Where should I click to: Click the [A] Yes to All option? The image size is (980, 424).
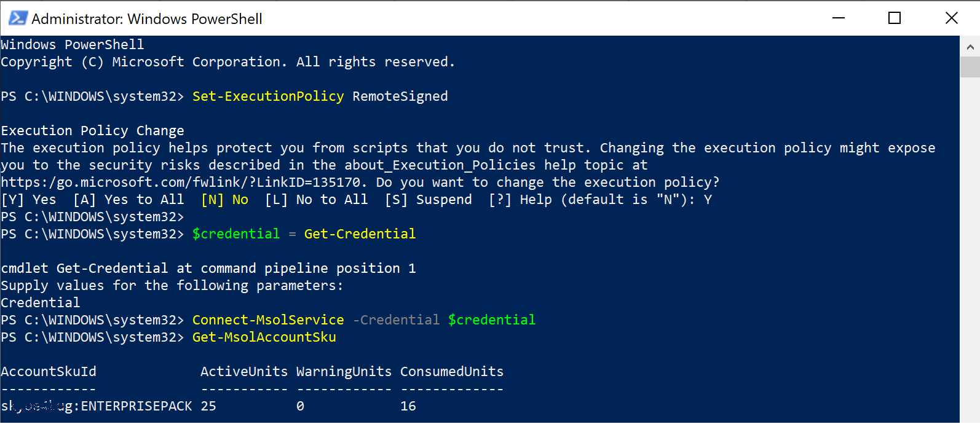[x=128, y=200]
